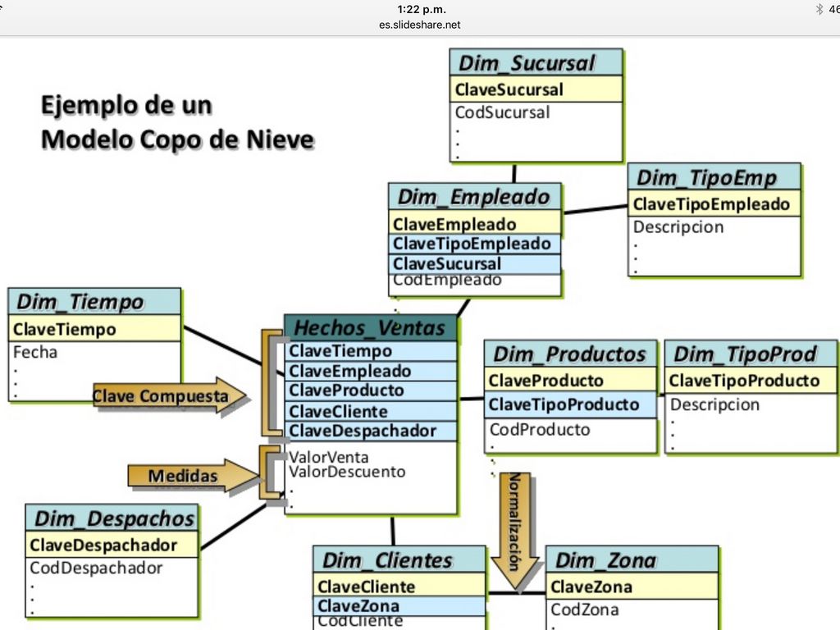Tap the Bluetooth status icon
This screenshot has height=630, width=840.
[819, 9]
